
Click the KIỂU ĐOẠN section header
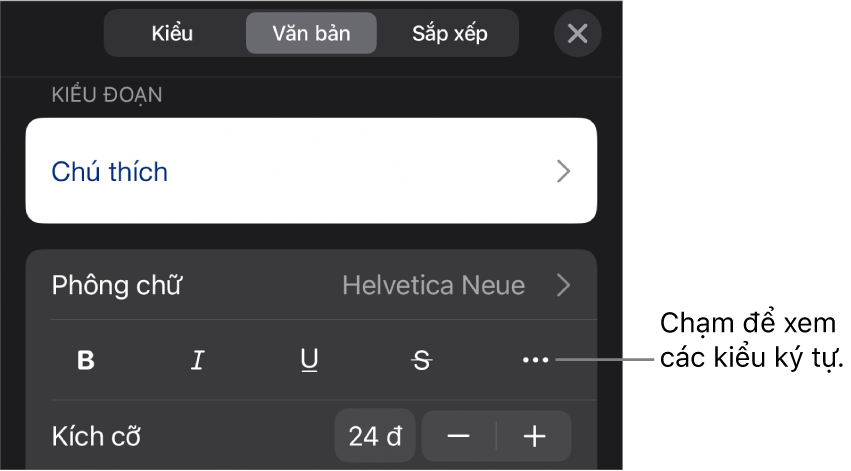pos(107,96)
